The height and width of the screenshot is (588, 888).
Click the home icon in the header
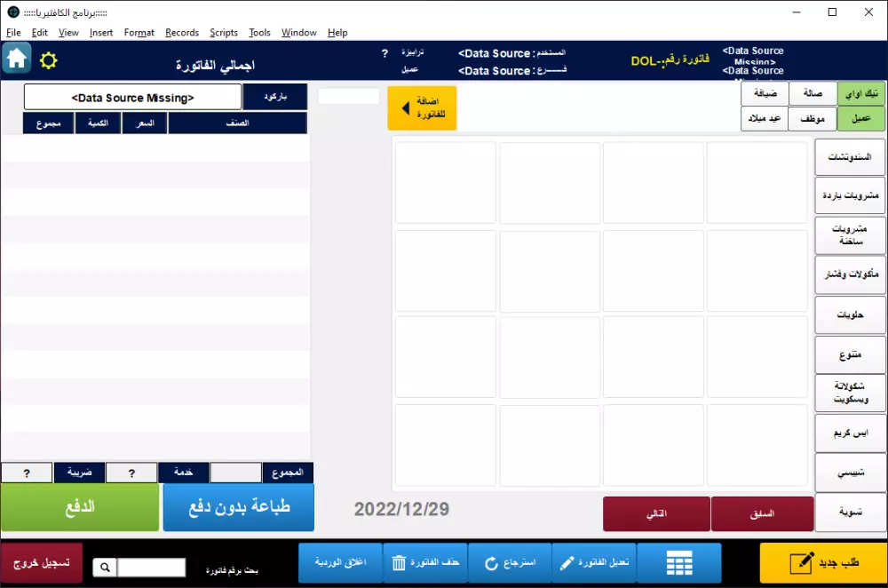[16, 59]
